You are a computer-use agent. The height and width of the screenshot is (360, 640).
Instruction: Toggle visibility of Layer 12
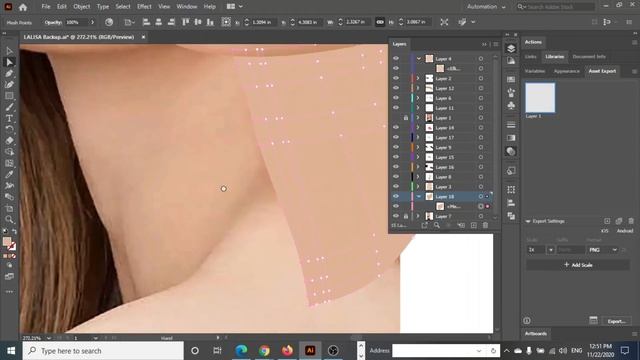(x=396, y=88)
